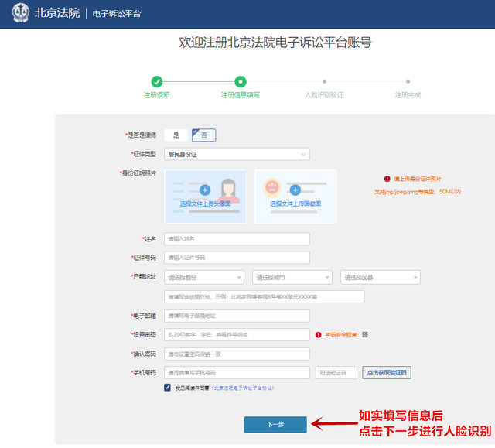Screen dimensions: 495x448
Task: Toggle the agreement checkbox 我已阅读并同意
Action: pos(167,388)
